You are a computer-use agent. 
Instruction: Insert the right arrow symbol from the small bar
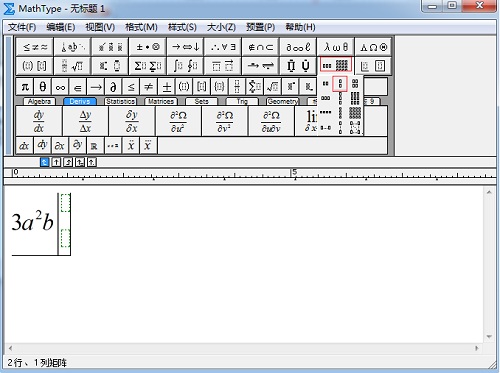[96, 87]
